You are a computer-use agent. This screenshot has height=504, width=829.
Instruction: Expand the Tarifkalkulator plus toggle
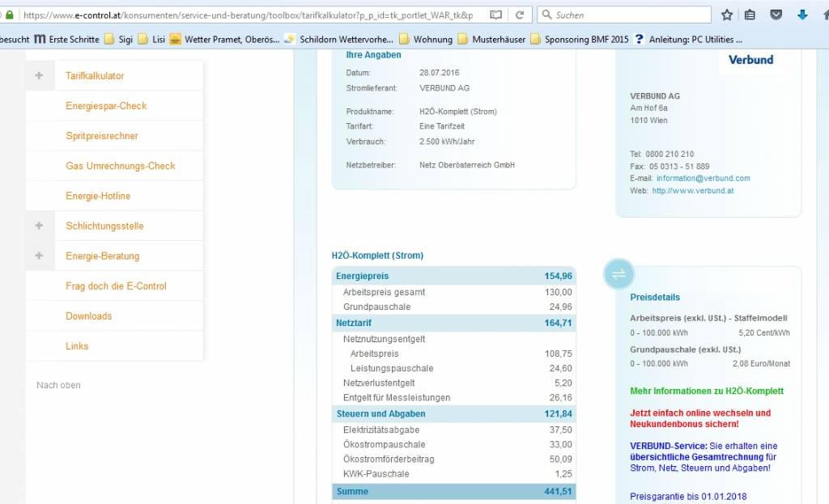tap(39, 75)
